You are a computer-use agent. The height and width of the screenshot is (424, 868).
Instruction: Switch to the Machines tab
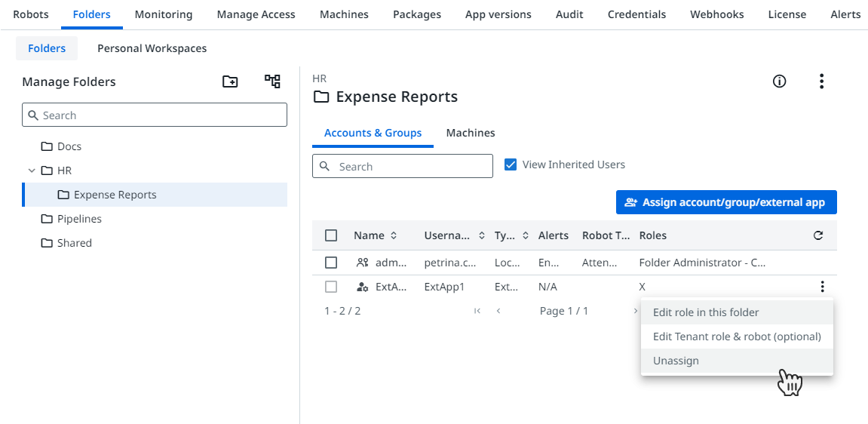471,133
